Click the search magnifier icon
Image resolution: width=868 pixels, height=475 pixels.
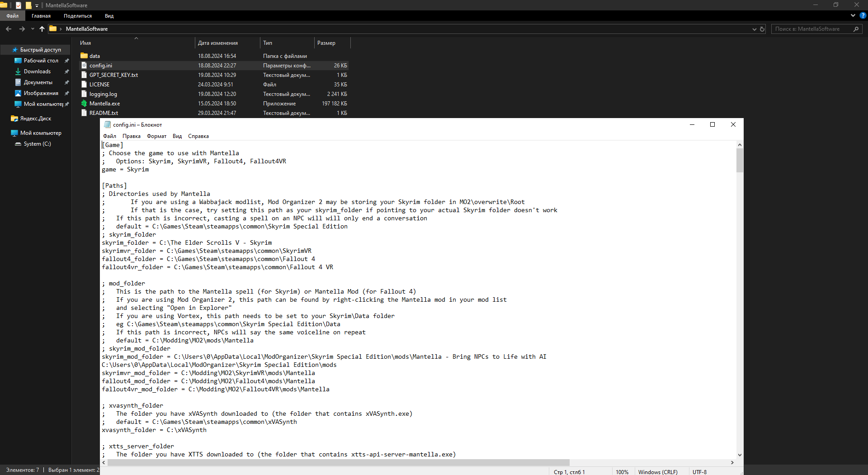point(856,29)
